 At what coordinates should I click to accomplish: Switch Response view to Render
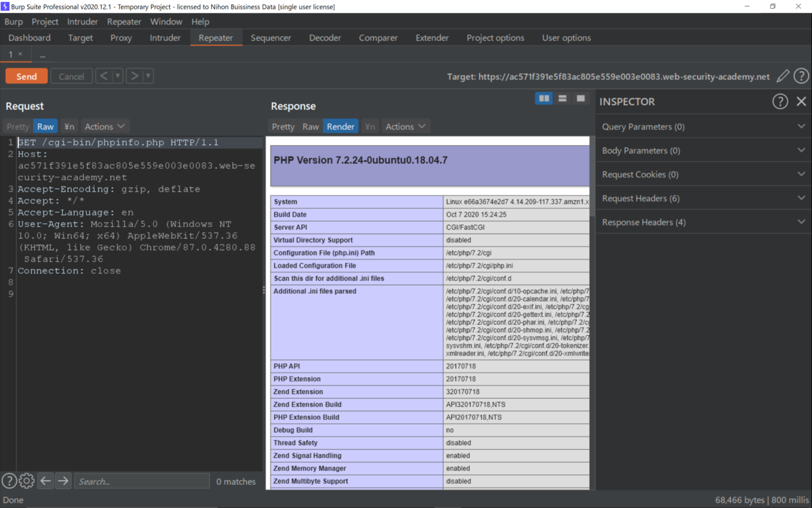[x=340, y=127]
